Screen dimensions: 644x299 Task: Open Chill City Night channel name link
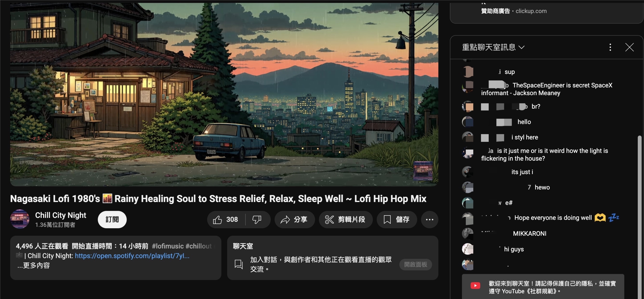60,215
